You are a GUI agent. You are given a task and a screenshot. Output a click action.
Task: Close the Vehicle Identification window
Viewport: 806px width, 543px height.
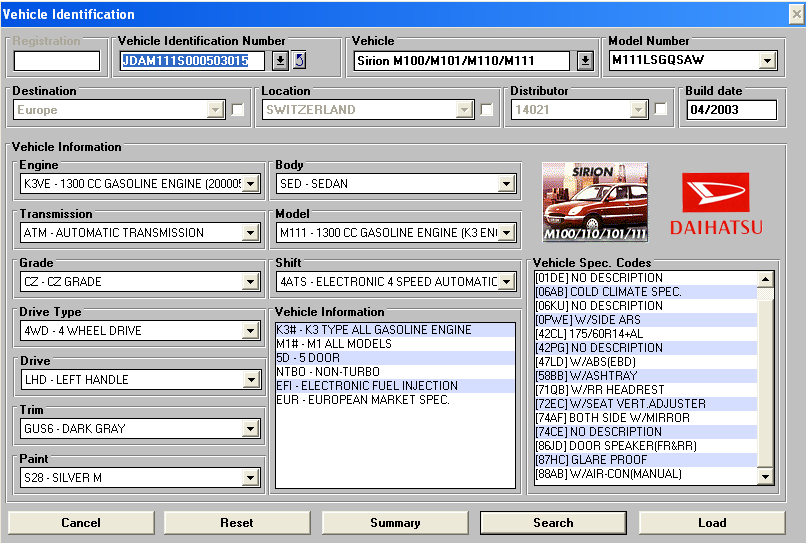point(795,13)
